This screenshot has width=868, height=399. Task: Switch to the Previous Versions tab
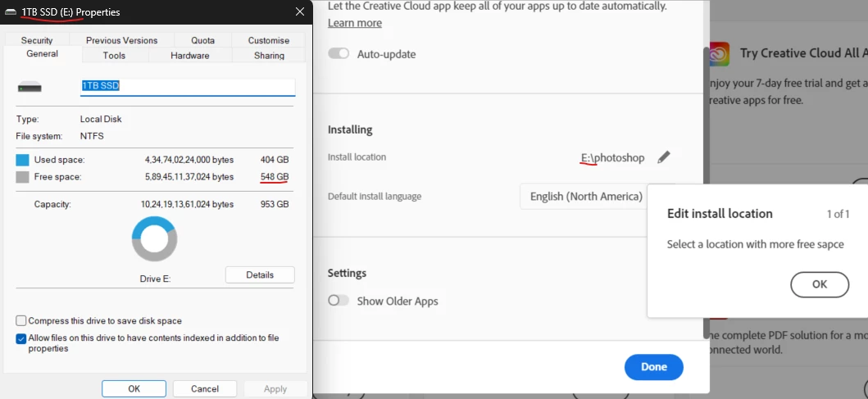point(122,40)
